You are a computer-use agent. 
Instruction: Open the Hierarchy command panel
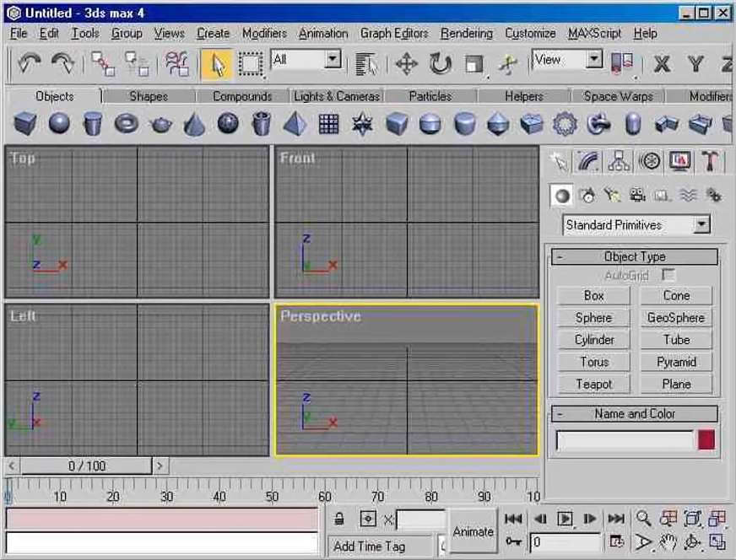click(620, 162)
